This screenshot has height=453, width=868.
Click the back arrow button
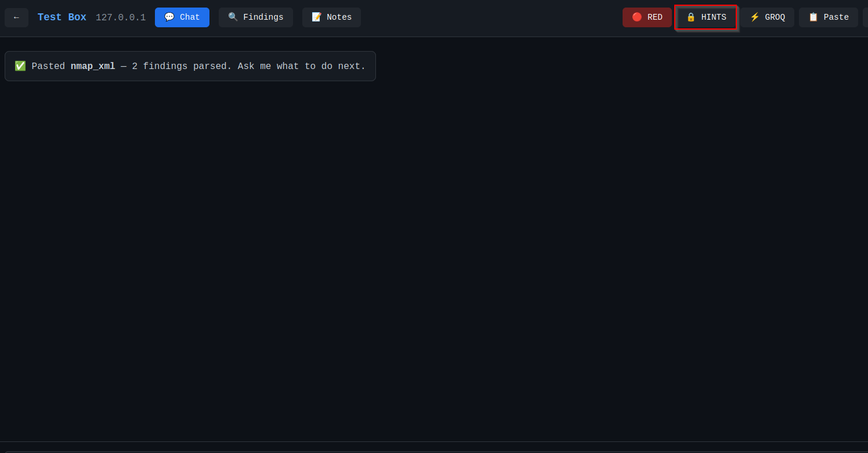(16, 17)
